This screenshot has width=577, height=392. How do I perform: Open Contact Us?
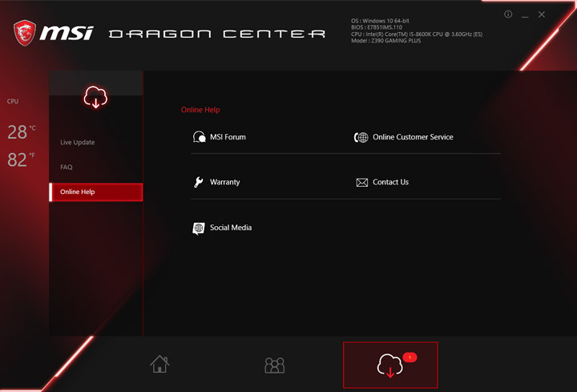(x=390, y=182)
